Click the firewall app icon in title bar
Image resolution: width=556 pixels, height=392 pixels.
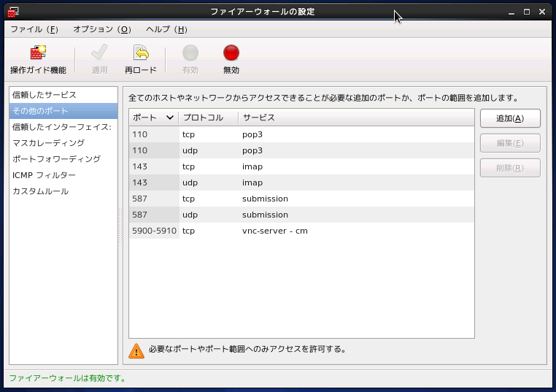tap(12, 12)
